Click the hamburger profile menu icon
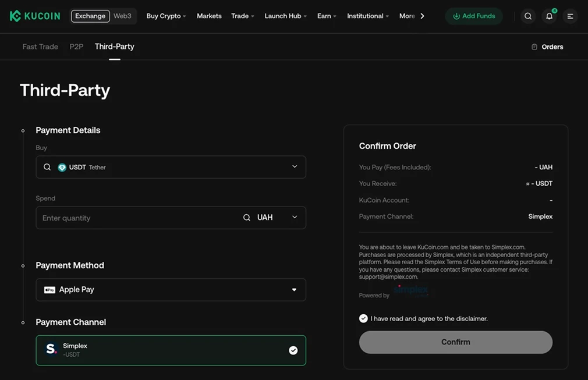 (x=570, y=16)
